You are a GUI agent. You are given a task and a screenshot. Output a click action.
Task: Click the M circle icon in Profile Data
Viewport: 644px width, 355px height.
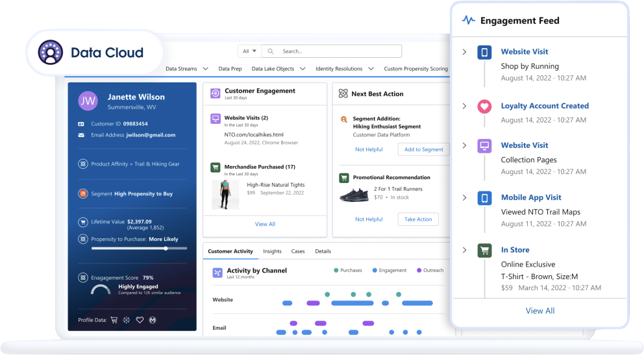click(x=153, y=320)
